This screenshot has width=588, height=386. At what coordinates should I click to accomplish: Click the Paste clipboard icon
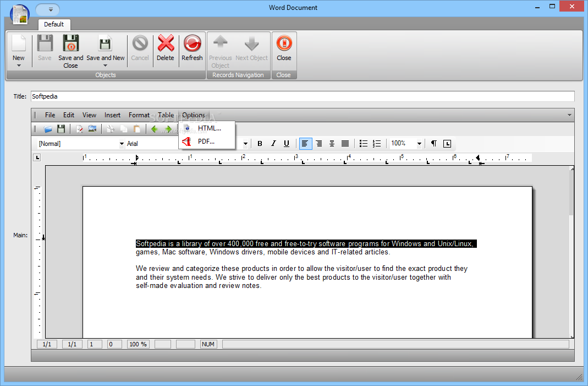point(136,129)
